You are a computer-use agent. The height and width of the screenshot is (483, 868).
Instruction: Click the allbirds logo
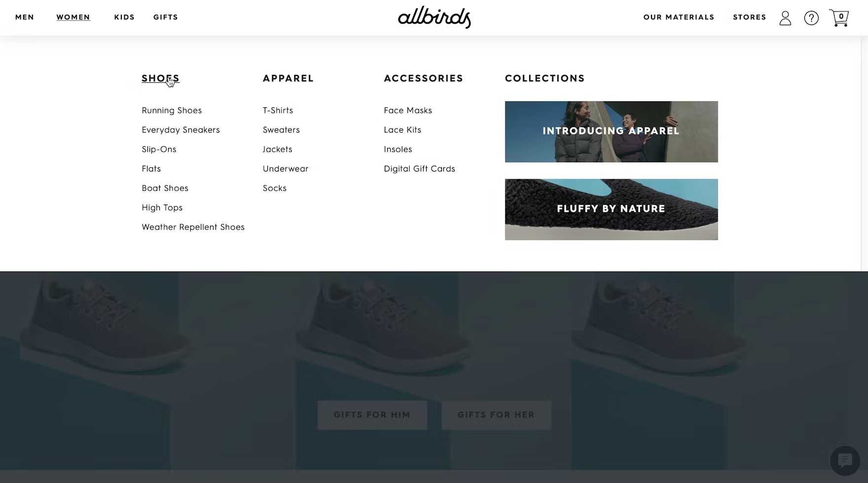tap(434, 18)
